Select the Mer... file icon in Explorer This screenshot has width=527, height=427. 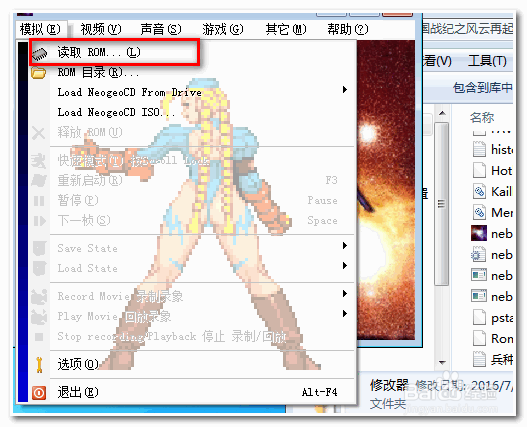(x=479, y=212)
